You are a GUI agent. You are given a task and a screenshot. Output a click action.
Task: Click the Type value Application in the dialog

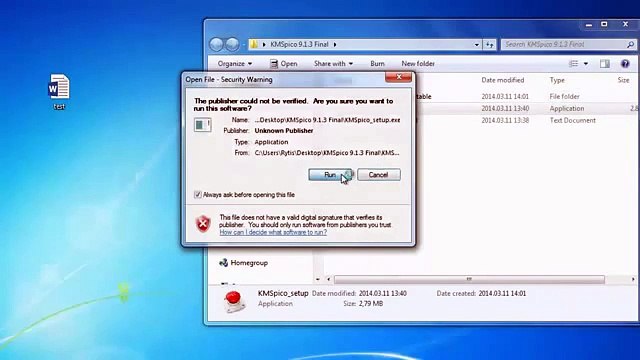[271, 142]
